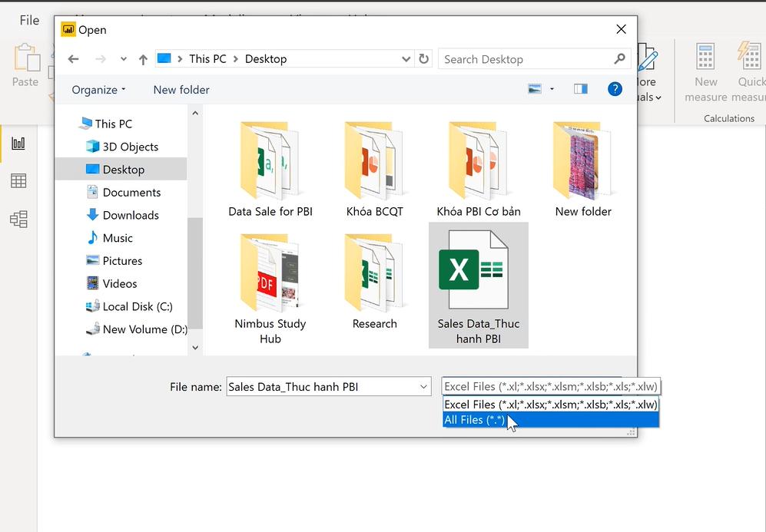
Task: Click the refresh icon next to the address bar
Action: coord(424,58)
